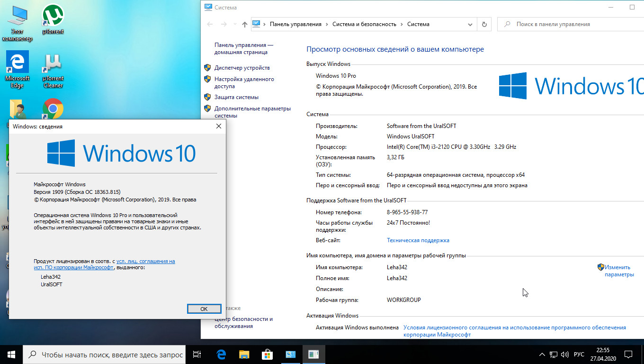Open the recent locations dropdown arrow
Screen dimensions: 644x364
(234, 24)
